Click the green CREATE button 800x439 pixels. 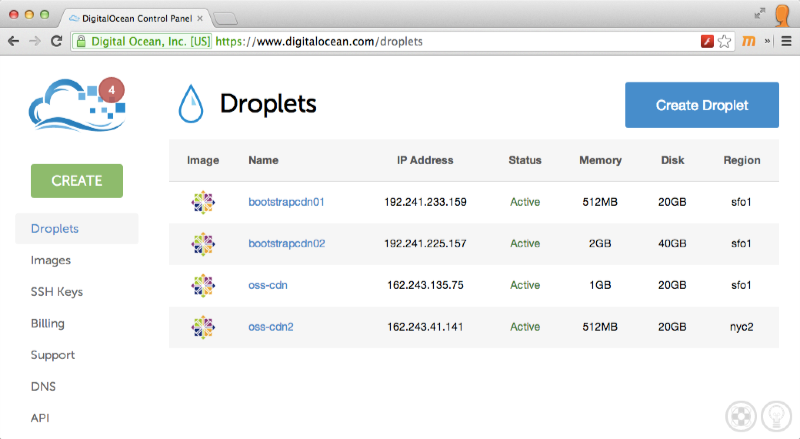pos(77,181)
